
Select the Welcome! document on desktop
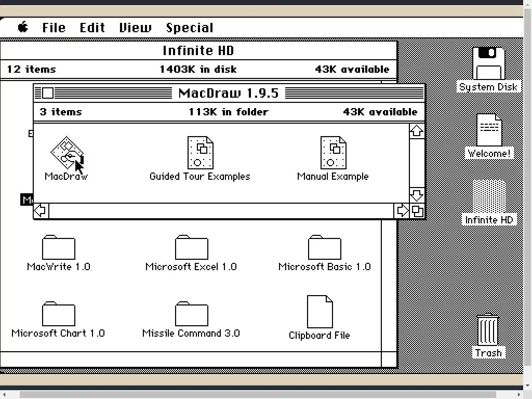[489, 130]
